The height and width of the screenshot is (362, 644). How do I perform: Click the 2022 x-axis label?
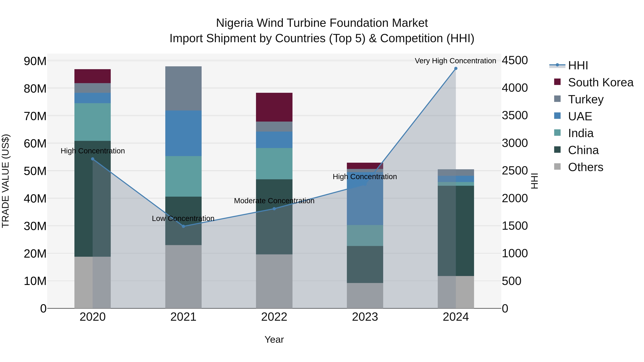274,317
